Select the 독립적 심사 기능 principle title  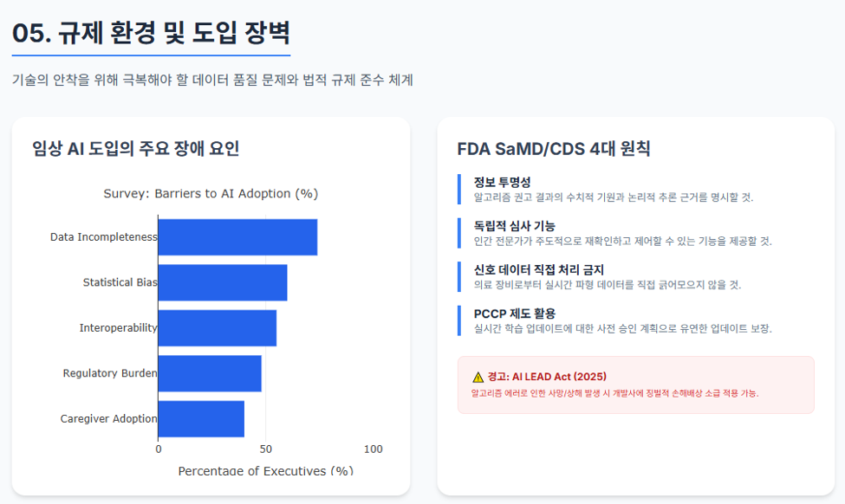point(514,226)
